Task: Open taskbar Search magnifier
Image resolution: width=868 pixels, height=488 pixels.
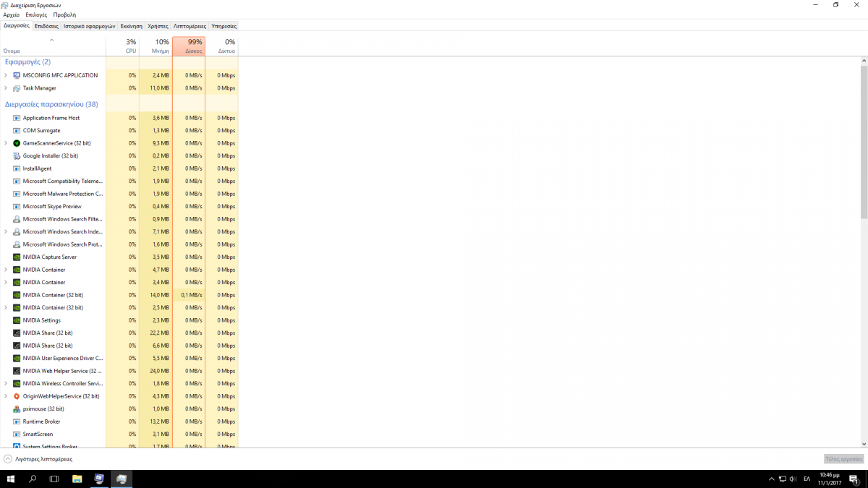Action: tap(33, 479)
